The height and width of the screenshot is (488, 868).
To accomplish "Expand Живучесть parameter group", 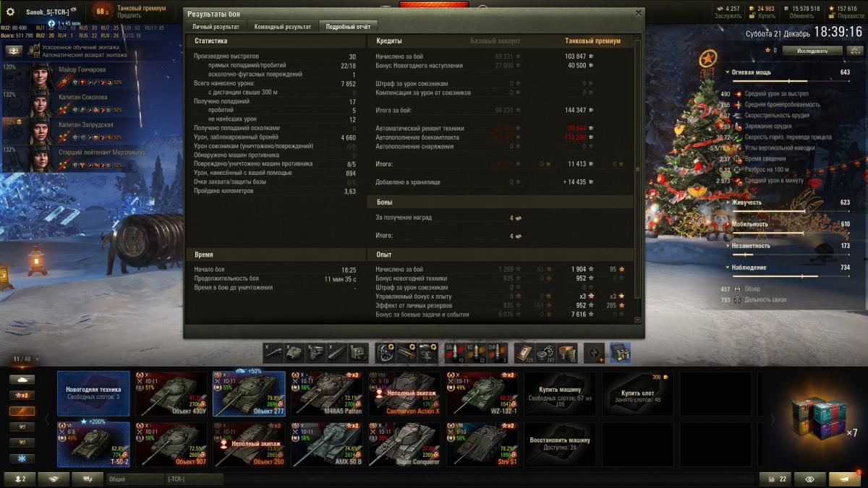I will pos(727,202).
